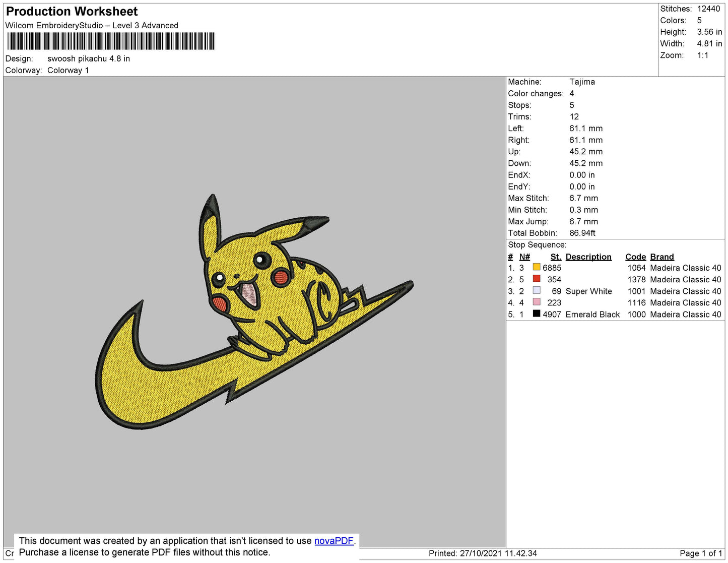This screenshot has height=563, width=728.
Task: Pick the Super White thread color swatch
Action: [537, 290]
